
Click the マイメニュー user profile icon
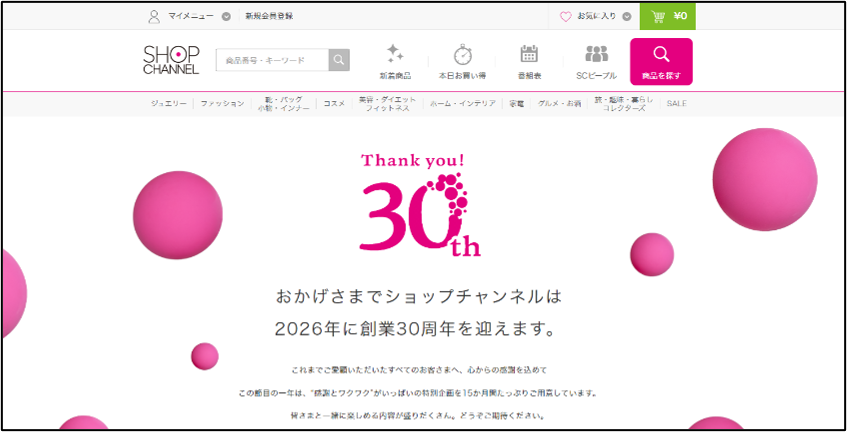tap(154, 16)
